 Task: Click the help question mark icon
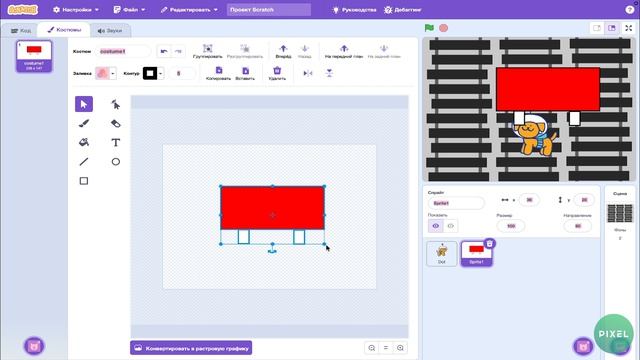[x=629, y=9]
